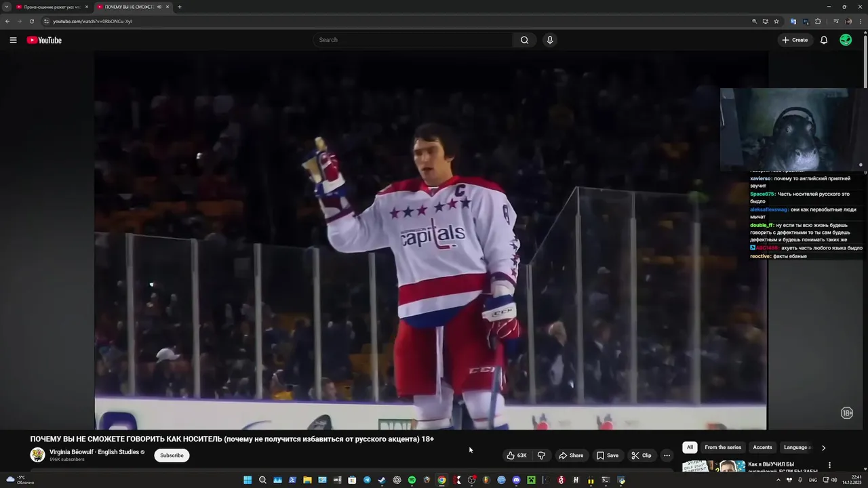Like the video with 63K likes
The height and width of the screenshot is (488, 868).
[x=517, y=455]
